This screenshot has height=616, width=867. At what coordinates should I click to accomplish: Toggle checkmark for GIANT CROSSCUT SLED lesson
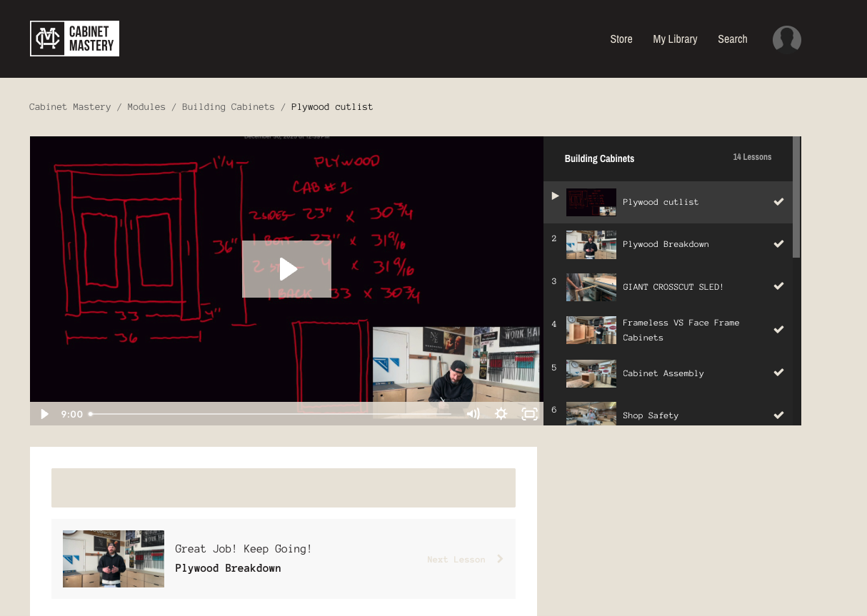pos(778,286)
